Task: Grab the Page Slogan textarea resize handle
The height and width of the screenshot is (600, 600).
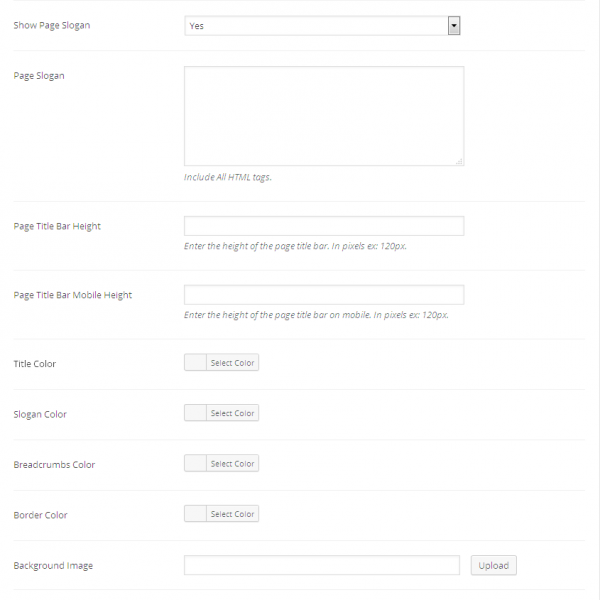Action: 460,161
